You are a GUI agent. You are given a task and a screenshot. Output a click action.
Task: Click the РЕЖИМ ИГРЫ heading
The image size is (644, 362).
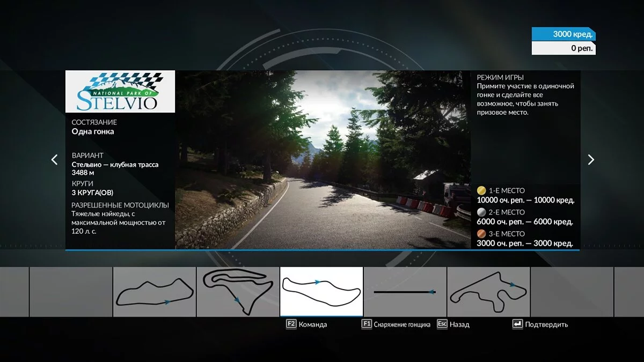(500, 77)
